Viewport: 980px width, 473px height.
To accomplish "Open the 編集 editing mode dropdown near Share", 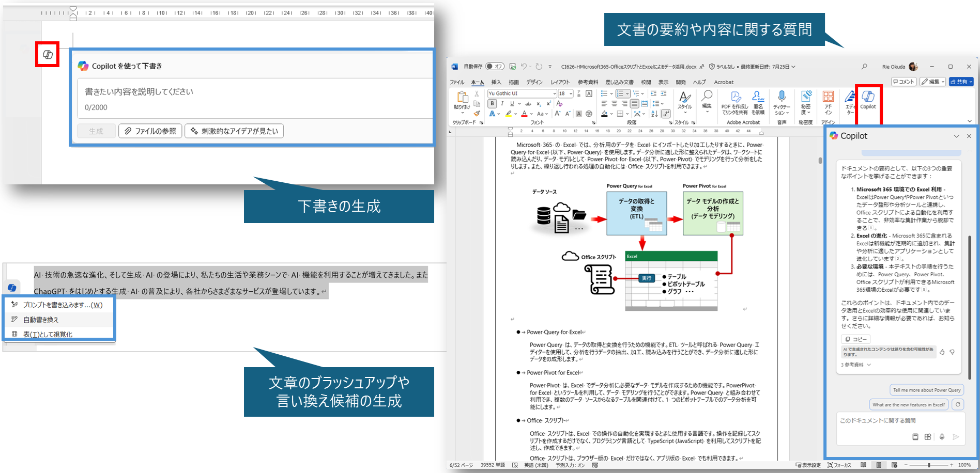I will pyautogui.click(x=933, y=82).
